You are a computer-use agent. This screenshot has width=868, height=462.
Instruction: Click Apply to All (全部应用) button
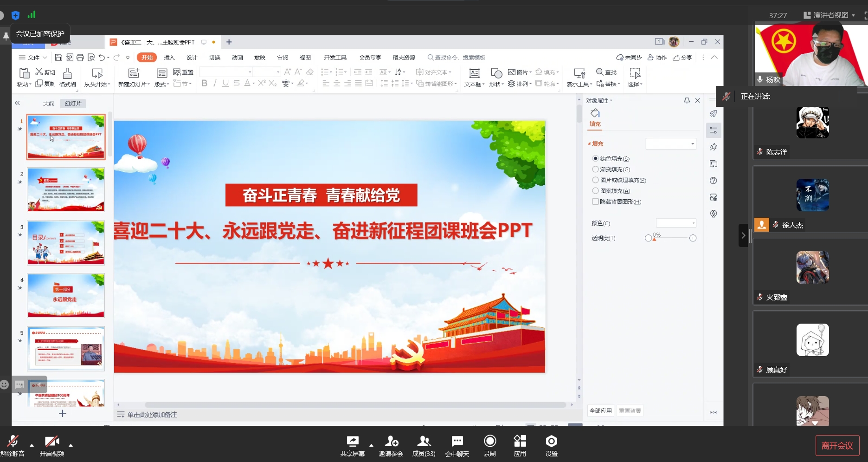tap(601, 411)
